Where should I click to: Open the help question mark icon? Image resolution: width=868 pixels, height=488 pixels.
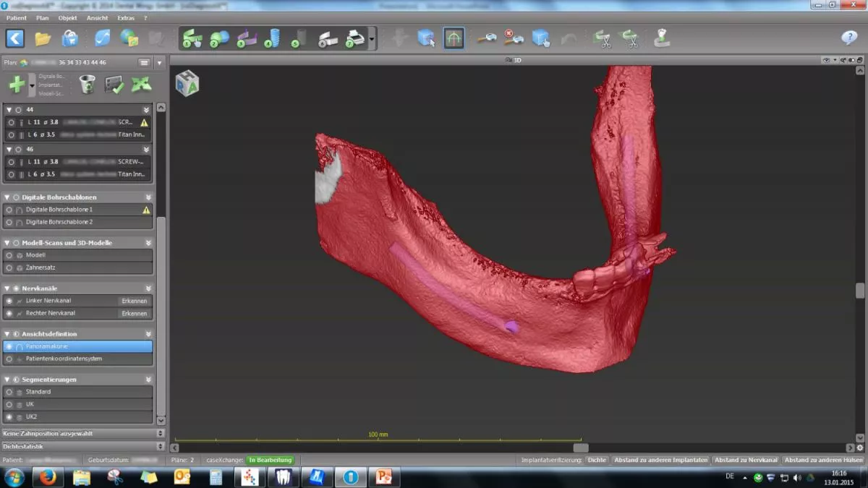(849, 38)
